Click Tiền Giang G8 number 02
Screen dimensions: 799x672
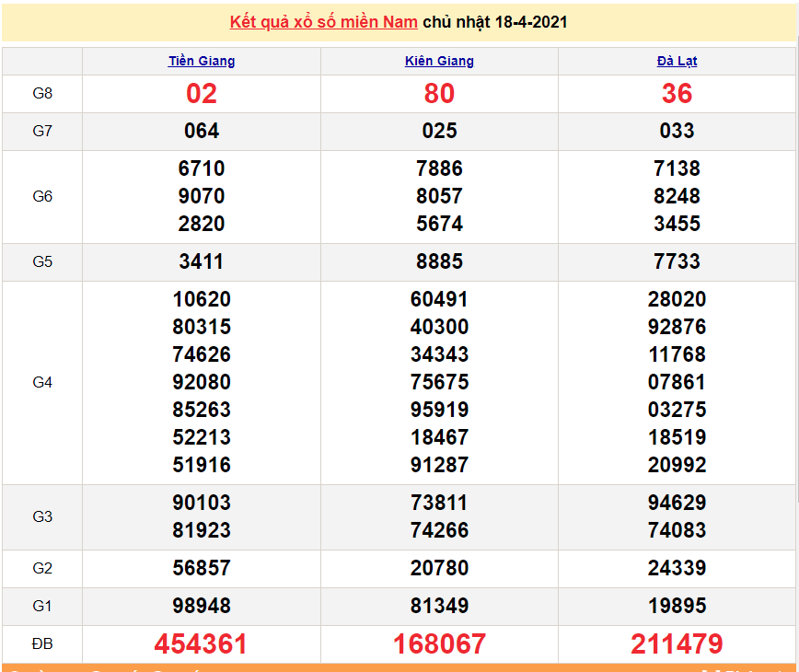coord(202,94)
